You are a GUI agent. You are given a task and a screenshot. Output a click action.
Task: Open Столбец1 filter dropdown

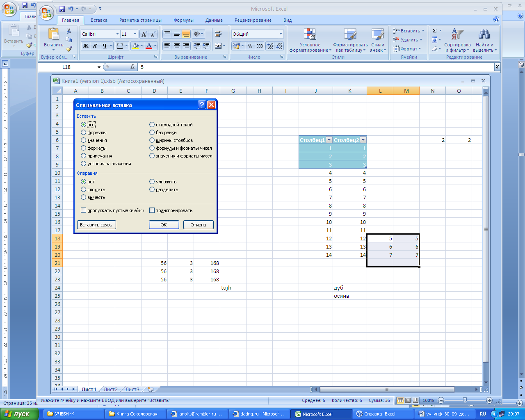click(329, 140)
